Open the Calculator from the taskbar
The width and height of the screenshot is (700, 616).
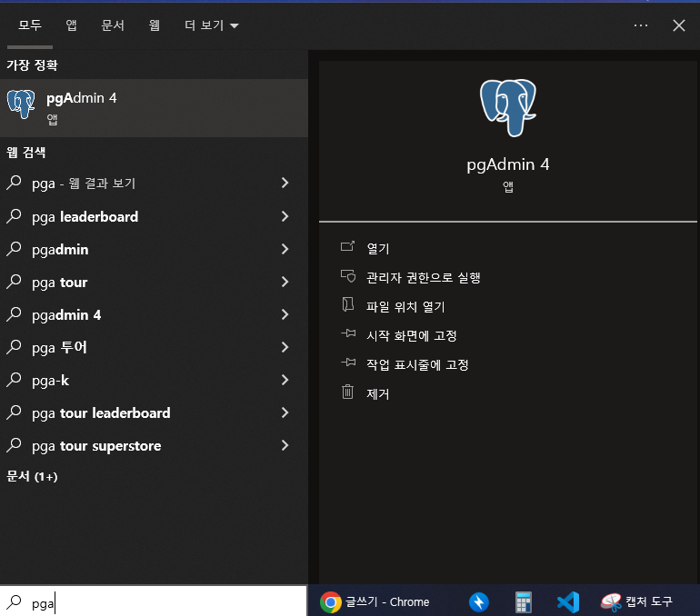click(x=524, y=602)
